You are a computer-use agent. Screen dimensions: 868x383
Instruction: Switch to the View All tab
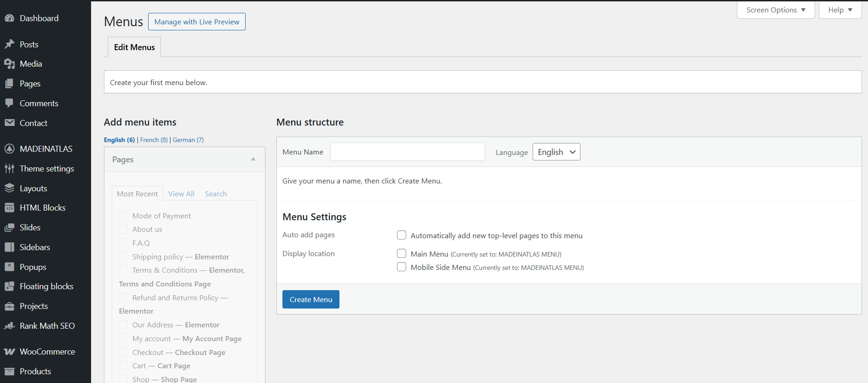(181, 194)
